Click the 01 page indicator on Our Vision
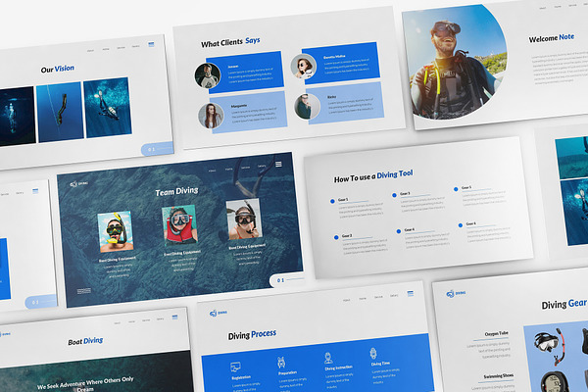The width and height of the screenshot is (588, 392). point(157,149)
